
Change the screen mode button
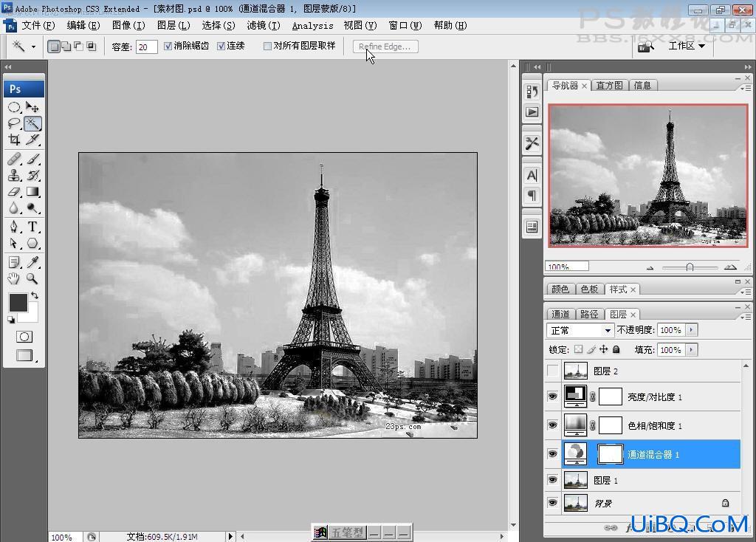(x=24, y=355)
